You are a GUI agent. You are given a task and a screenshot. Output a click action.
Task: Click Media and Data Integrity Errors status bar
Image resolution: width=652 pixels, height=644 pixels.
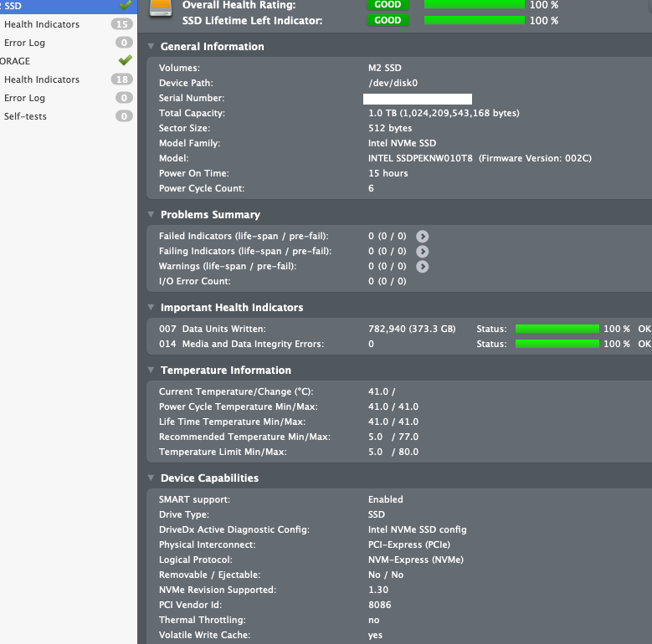(x=557, y=344)
